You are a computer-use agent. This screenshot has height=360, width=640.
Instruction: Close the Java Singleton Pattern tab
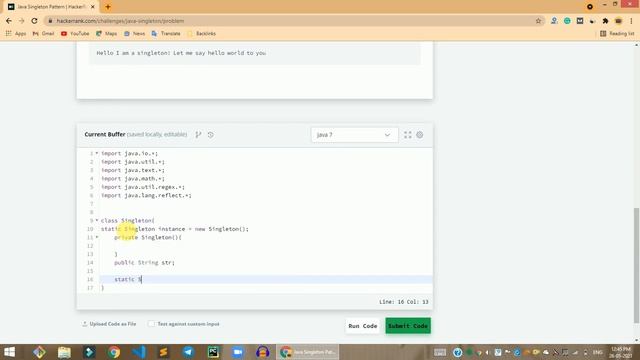click(93, 7)
